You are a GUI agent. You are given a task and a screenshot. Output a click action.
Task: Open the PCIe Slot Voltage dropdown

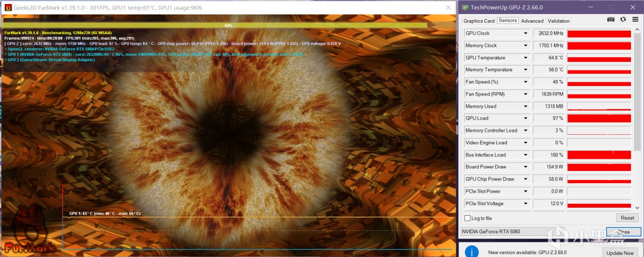[x=526, y=203]
